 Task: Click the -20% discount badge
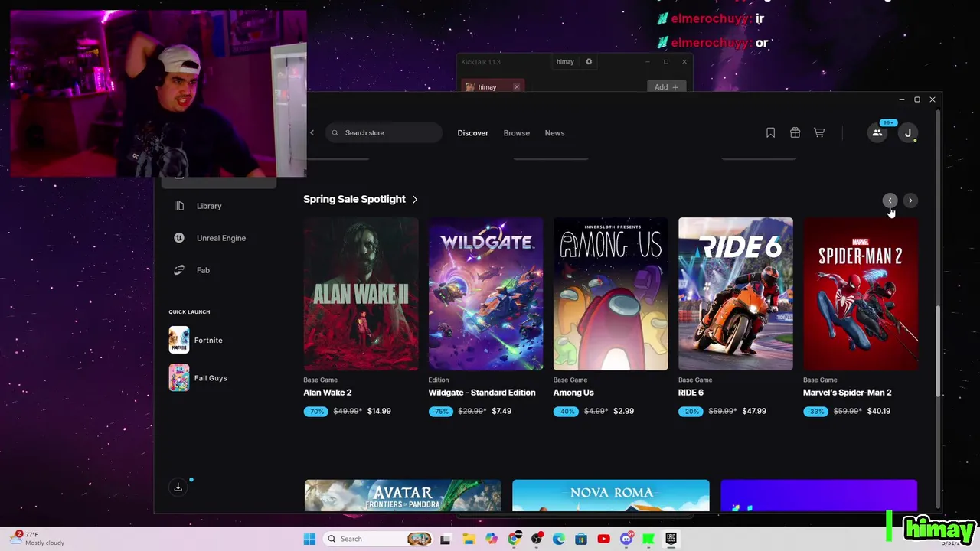tap(691, 412)
